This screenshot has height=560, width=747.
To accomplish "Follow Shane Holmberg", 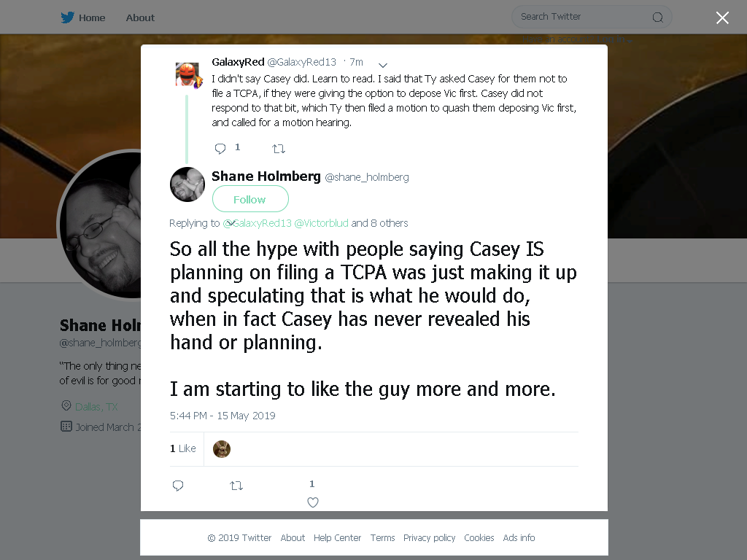I will click(250, 198).
